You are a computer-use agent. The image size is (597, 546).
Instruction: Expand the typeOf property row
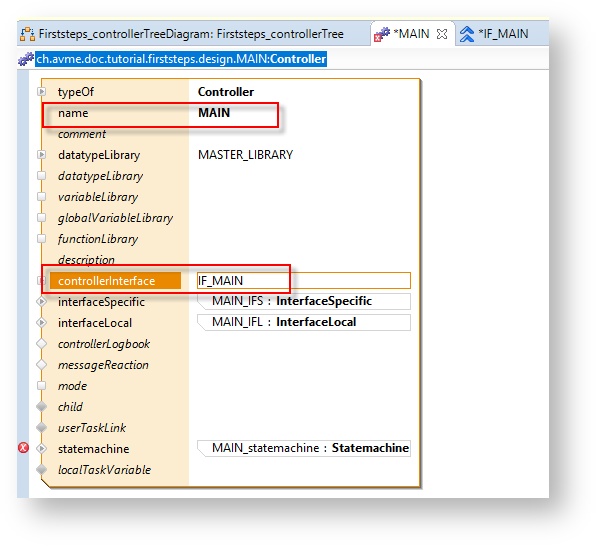click(x=42, y=92)
